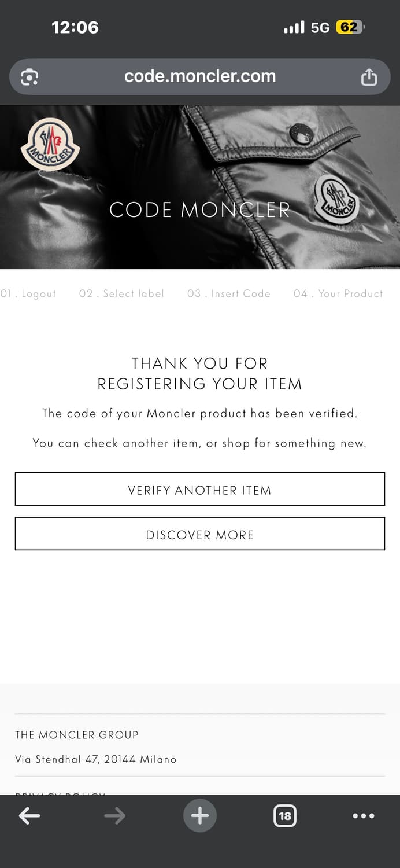Open a new tab with plus button
The width and height of the screenshot is (400, 868).
click(200, 816)
